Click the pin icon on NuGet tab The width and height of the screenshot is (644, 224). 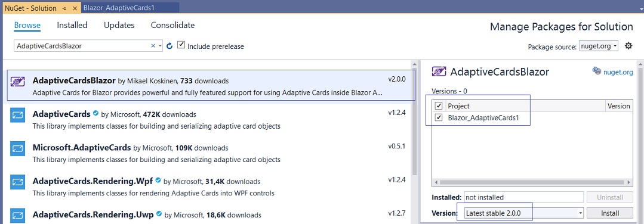tap(64, 8)
